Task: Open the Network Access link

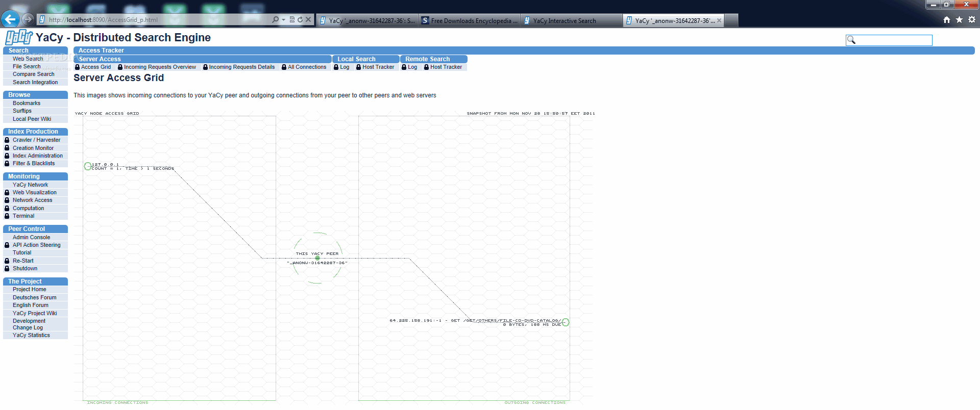Action: (x=33, y=200)
